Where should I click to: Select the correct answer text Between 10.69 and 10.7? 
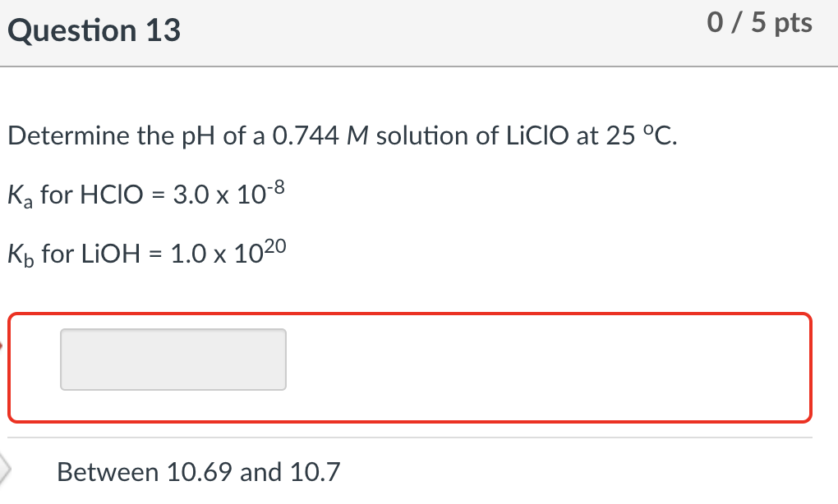200,472
